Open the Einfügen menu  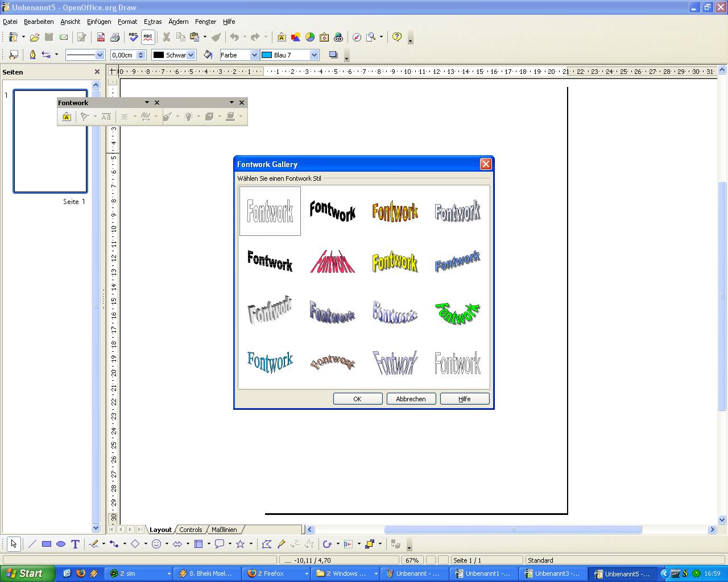click(x=99, y=22)
